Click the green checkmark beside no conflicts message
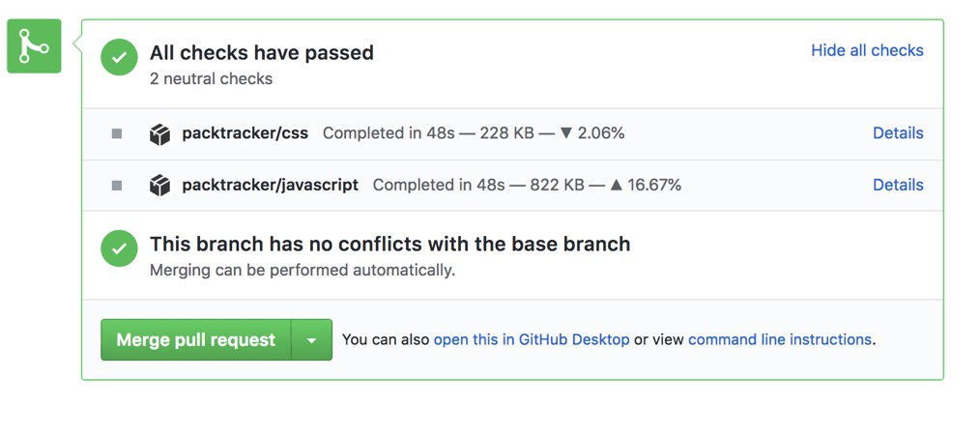This screenshot has height=435, width=980. point(119,248)
